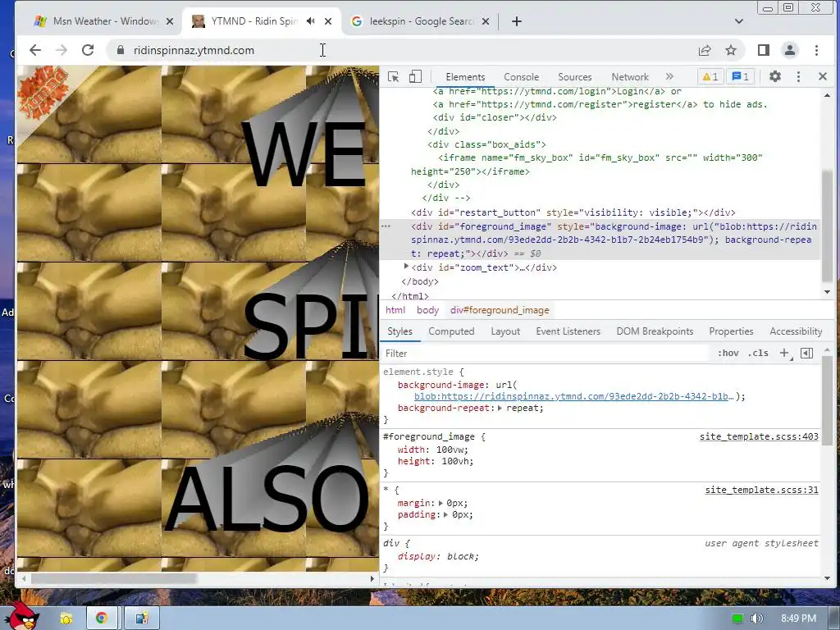Bookmark this tab star icon
Image resolution: width=840 pixels, height=630 pixels.
pos(731,50)
